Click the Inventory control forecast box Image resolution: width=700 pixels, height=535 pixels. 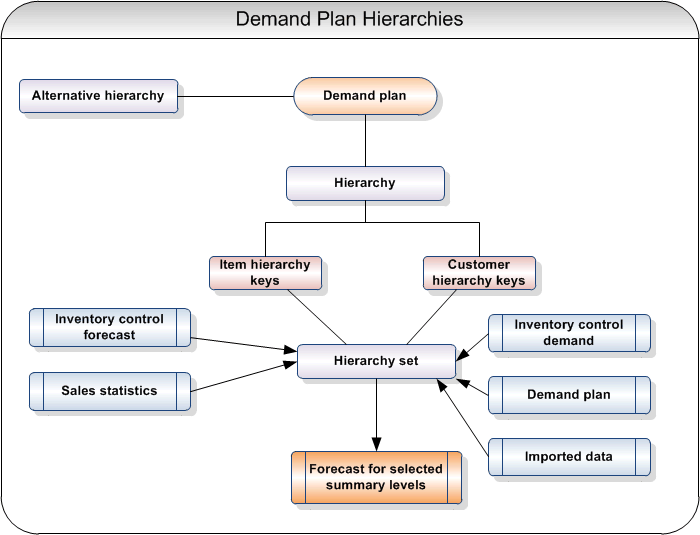click(x=110, y=327)
